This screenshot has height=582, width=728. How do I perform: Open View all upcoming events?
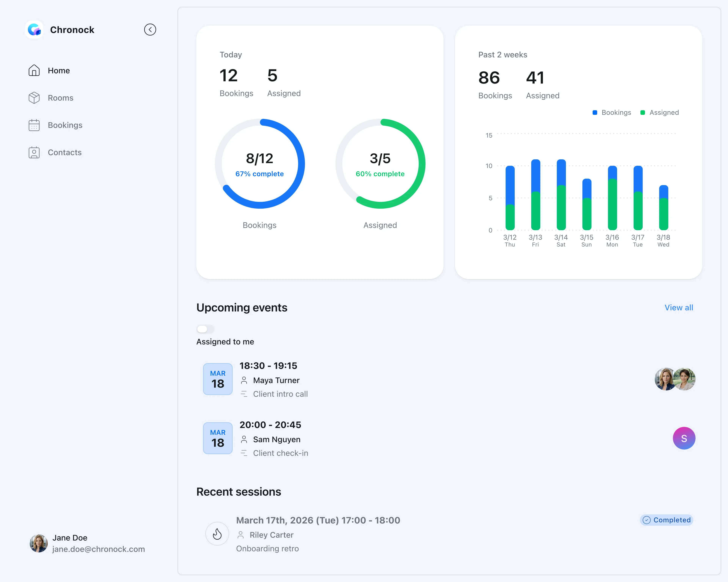point(679,308)
